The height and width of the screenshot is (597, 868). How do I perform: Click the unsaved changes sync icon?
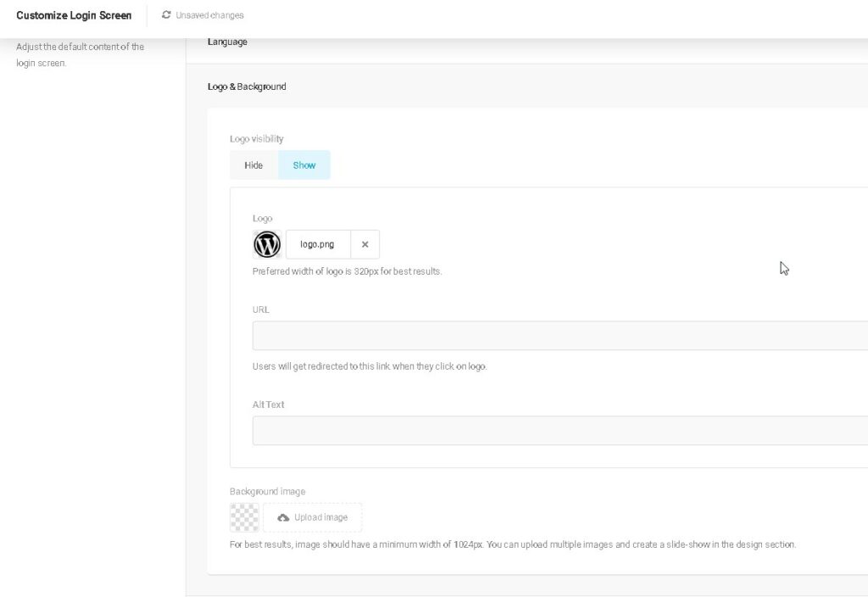click(x=166, y=15)
